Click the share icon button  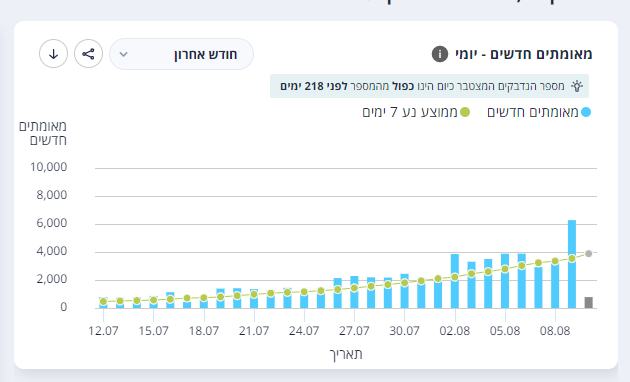point(88,54)
